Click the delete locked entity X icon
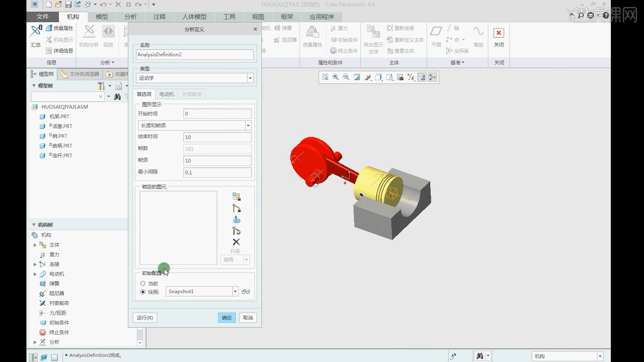 (x=236, y=242)
